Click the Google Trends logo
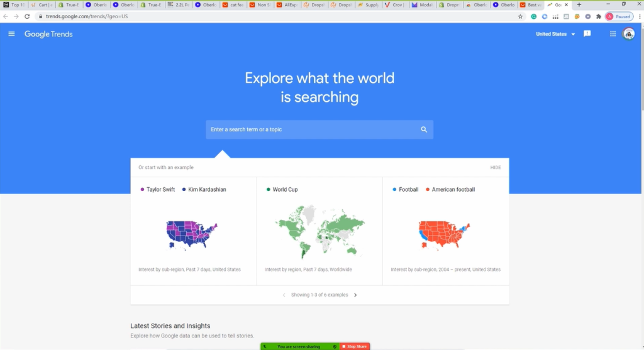 (48, 34)
